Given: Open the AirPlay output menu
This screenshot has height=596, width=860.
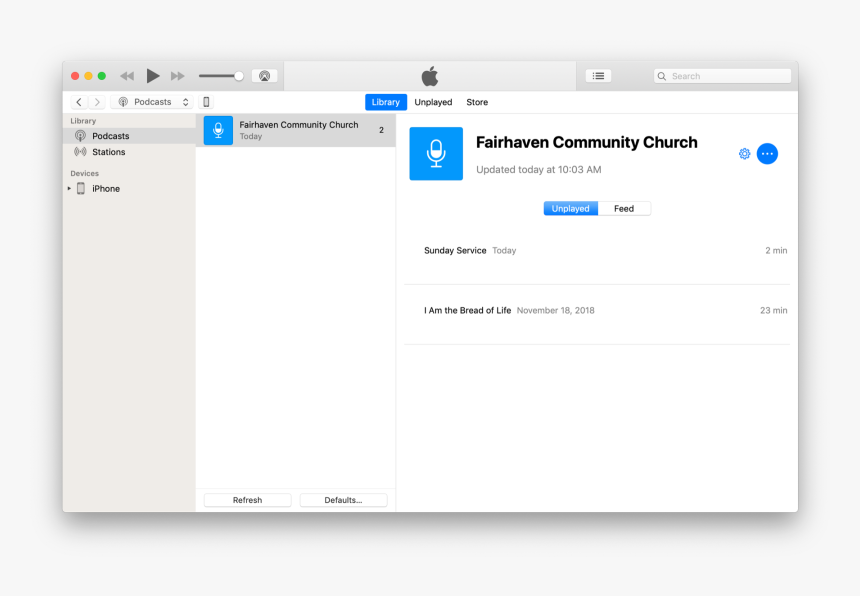Looking at the screenshot, I should point(264,76).
